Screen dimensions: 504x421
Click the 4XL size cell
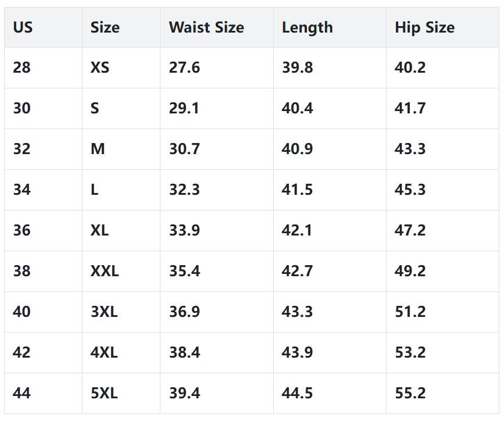104,353
